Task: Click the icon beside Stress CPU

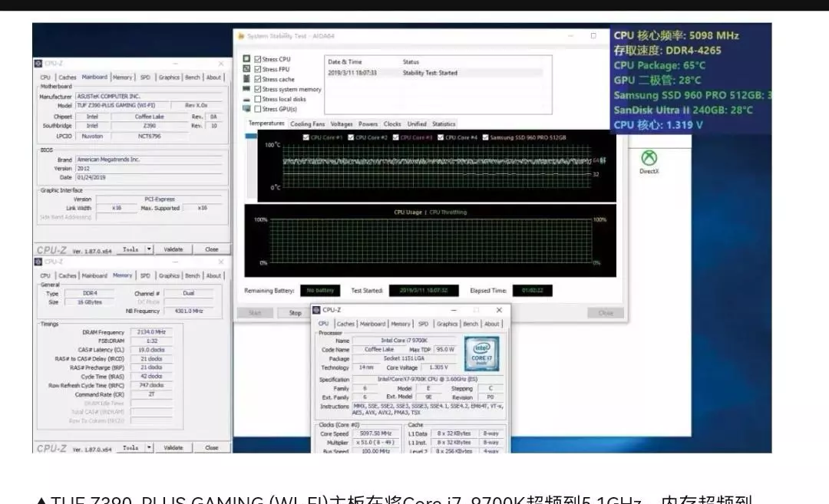Action: pyautogui.click(x=246, y=58)
